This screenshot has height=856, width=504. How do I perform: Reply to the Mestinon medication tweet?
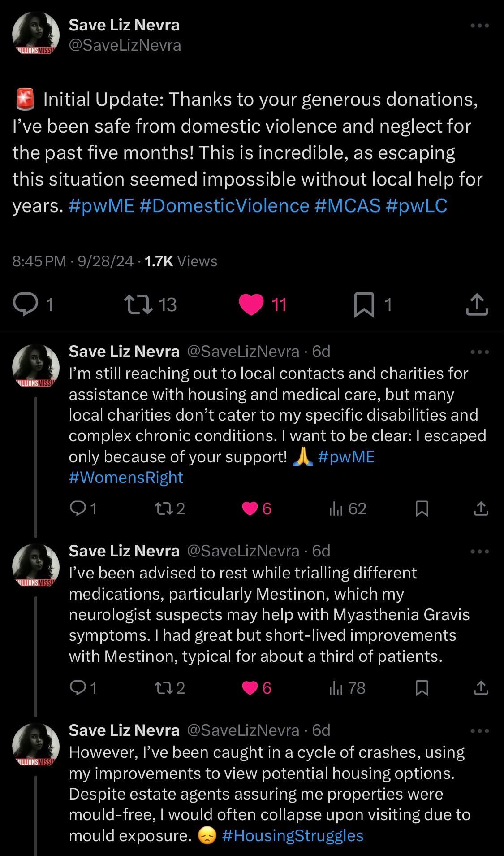78,688
